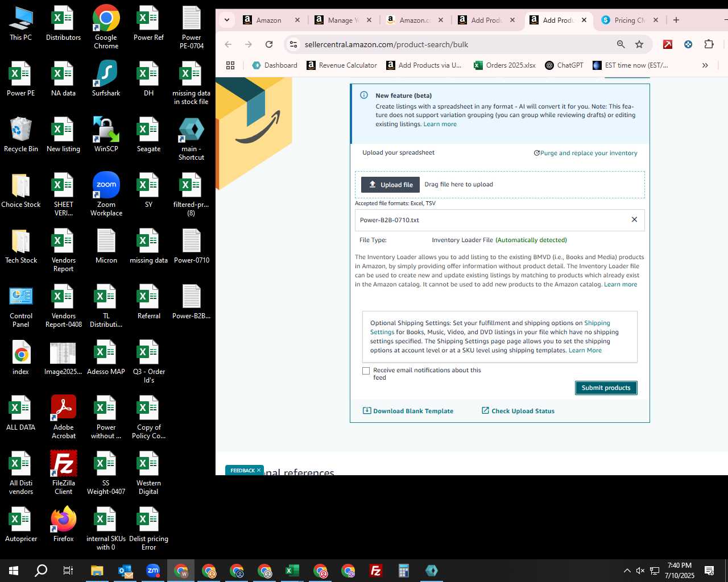This screenshot has height=582, width=728.
Task: Open Outlook from the taskbar
Action: pyautogui.click(x=125, y=571)
